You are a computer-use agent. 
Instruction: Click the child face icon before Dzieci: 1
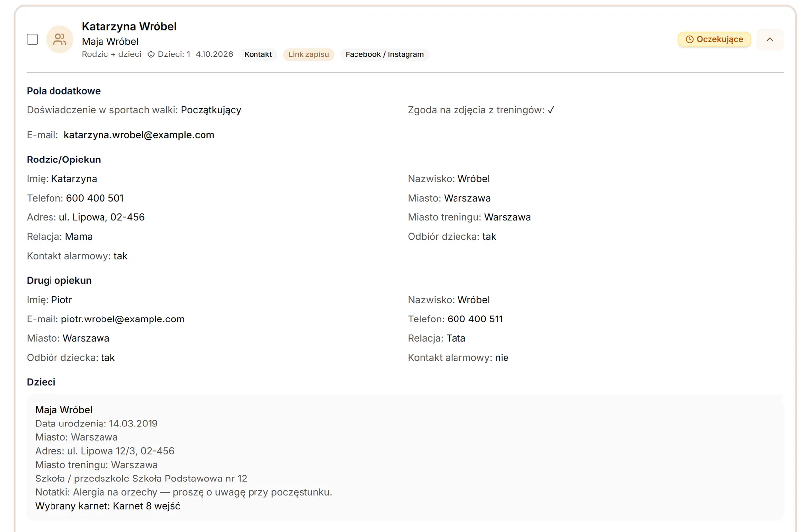151,54
